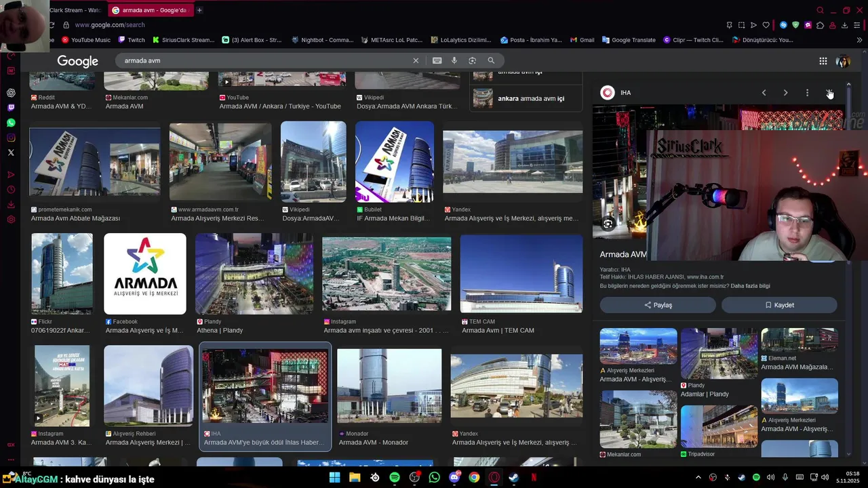Clear the Google search box text
This screenshot has width=868, height=488.
tap(416, 60)
